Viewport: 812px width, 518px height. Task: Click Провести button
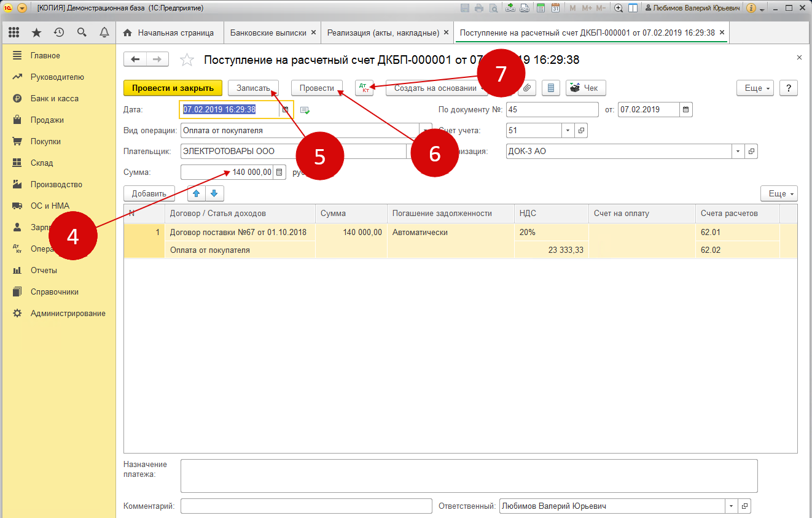(x=317, y=88)
